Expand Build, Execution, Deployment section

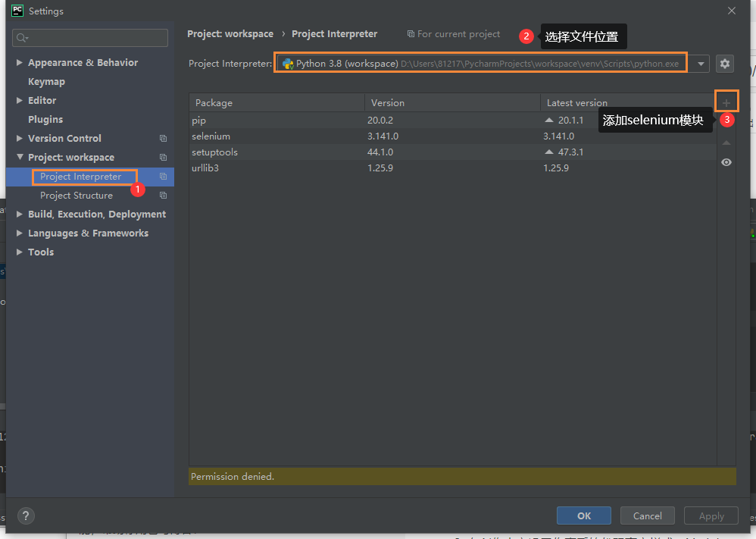pos(19,214)
